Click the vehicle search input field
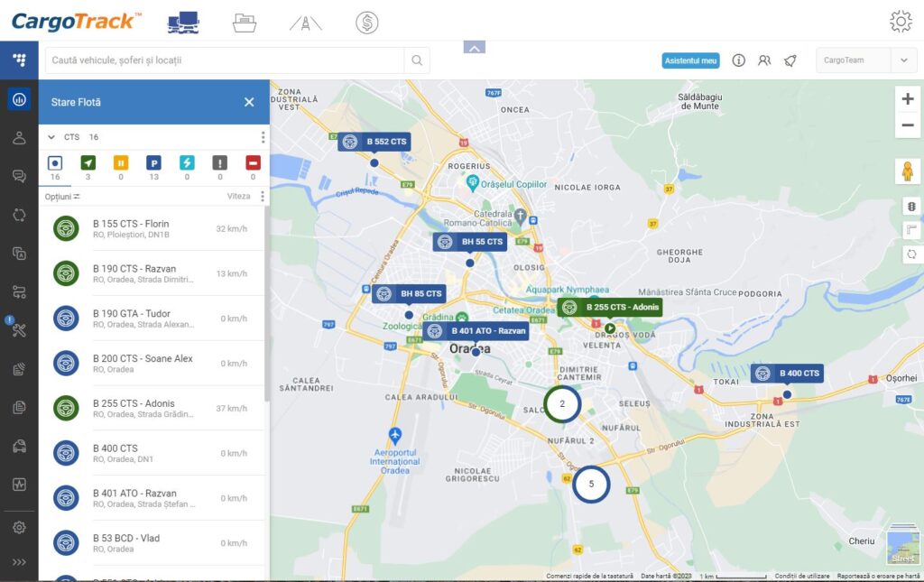This screenshot has height=582, width=924. point(226,60)
